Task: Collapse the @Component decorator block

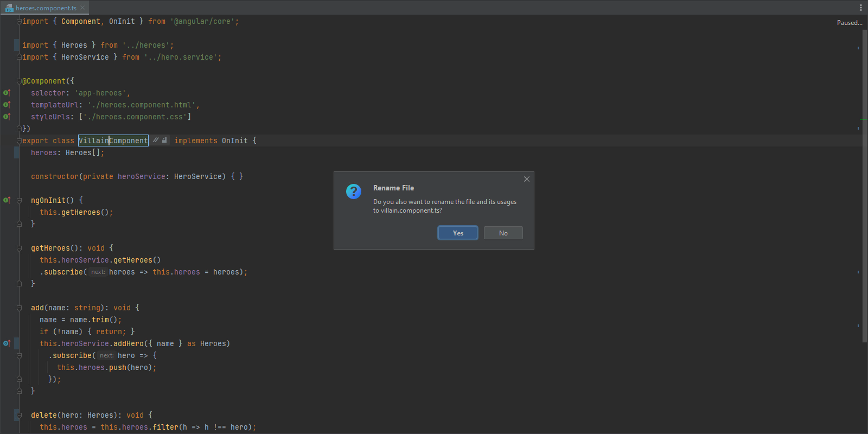Action: 19,81
